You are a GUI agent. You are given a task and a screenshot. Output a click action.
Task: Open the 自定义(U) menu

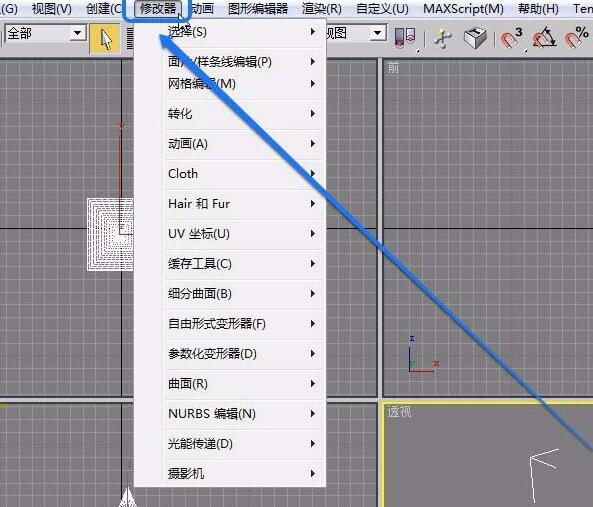click(x=382, y=8)
